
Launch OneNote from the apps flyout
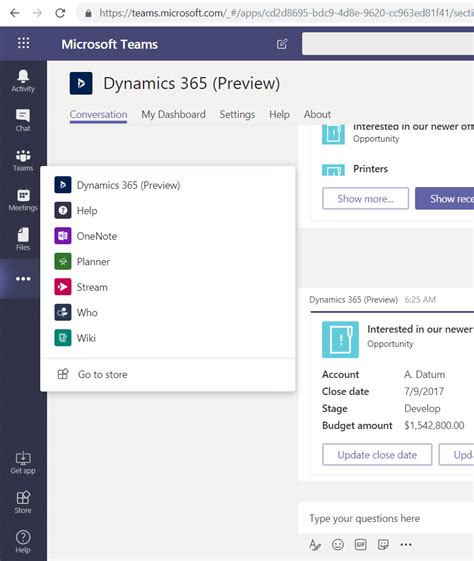coord(168,236)
